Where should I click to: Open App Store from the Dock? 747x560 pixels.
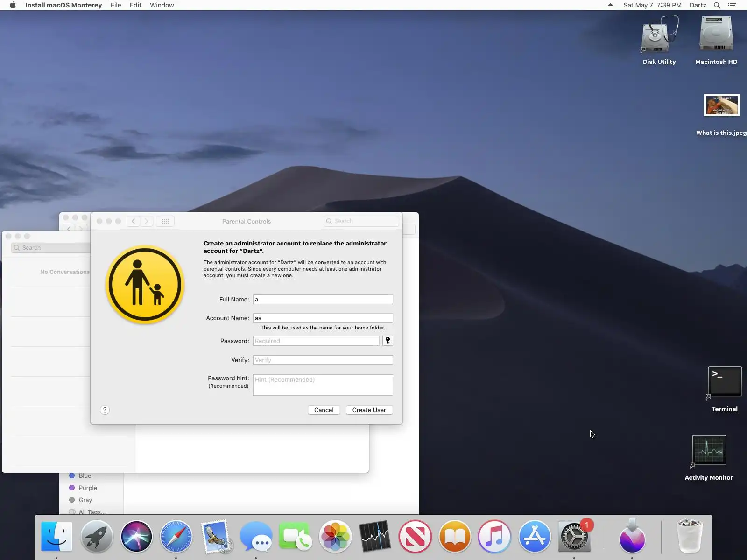tap(535, 536)
